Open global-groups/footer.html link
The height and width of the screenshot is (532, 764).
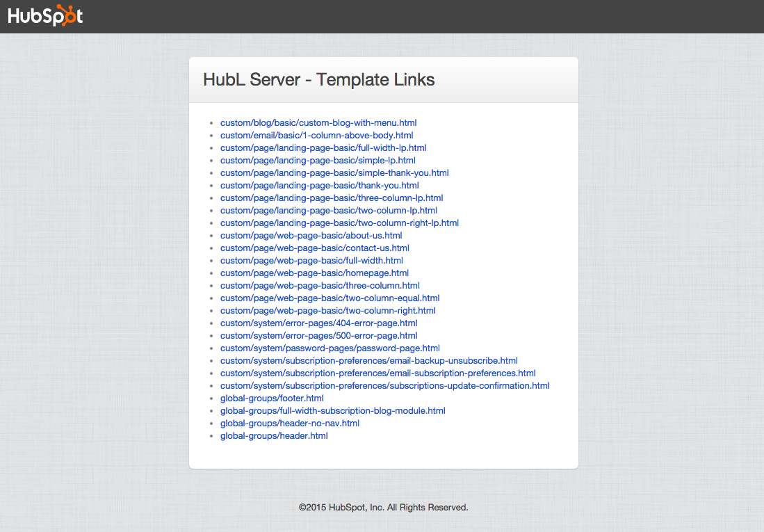click(x=272, y=398)
